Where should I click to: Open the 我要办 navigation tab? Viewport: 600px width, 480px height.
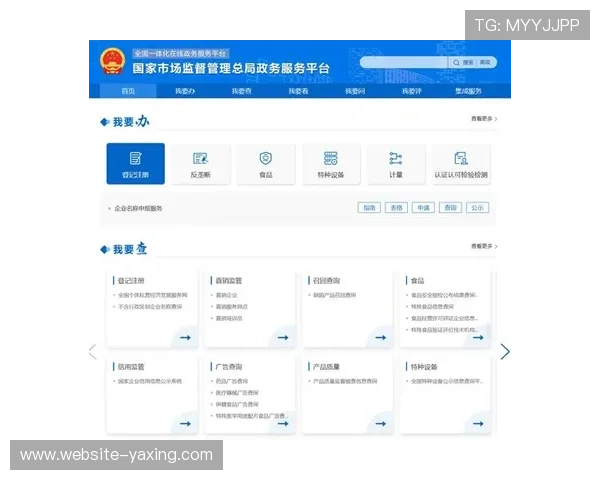pyautogui.click(x=185, y=91)
